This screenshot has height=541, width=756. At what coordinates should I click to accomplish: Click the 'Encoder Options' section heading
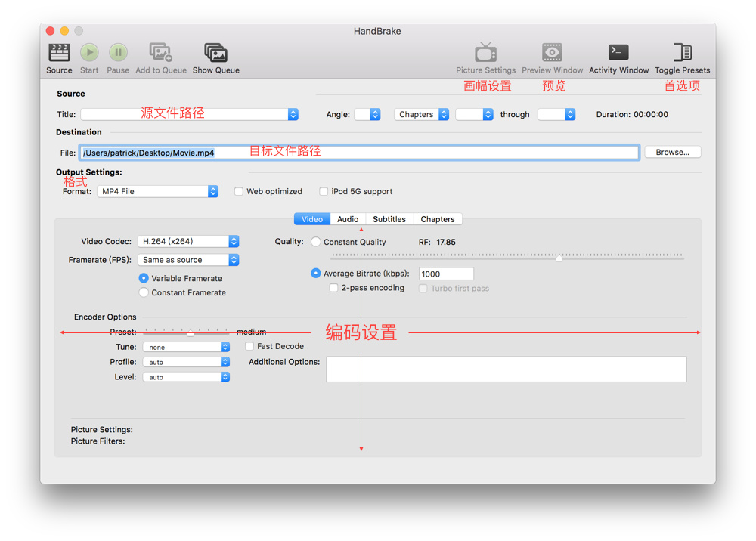pyautogui.click(x=105, y=317)
